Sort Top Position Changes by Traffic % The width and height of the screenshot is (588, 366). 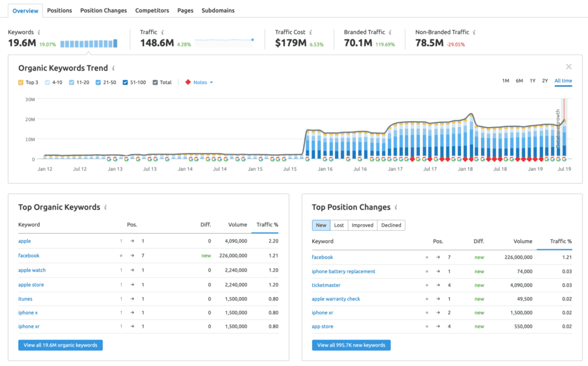(x=560, y=241)
